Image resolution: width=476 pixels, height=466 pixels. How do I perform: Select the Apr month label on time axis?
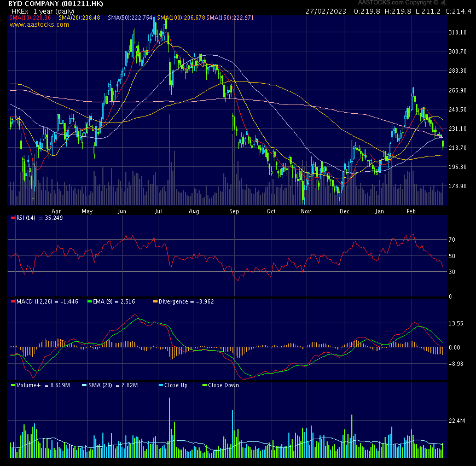tap(56, 212)
